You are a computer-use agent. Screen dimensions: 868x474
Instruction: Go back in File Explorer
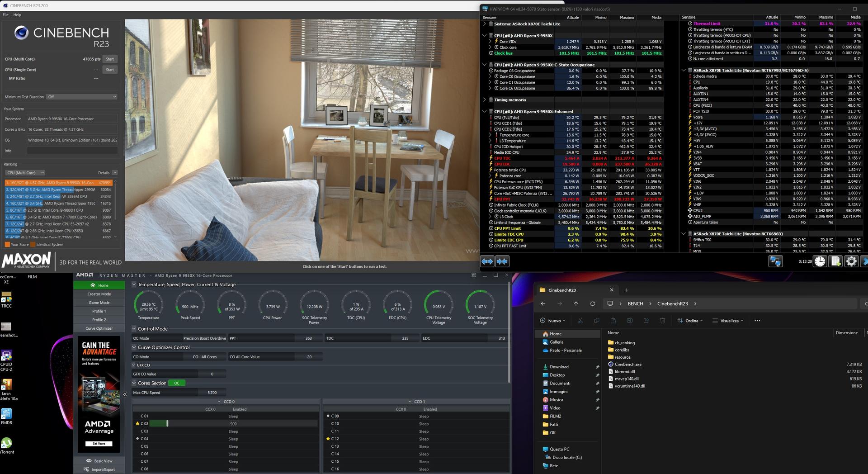543,303
